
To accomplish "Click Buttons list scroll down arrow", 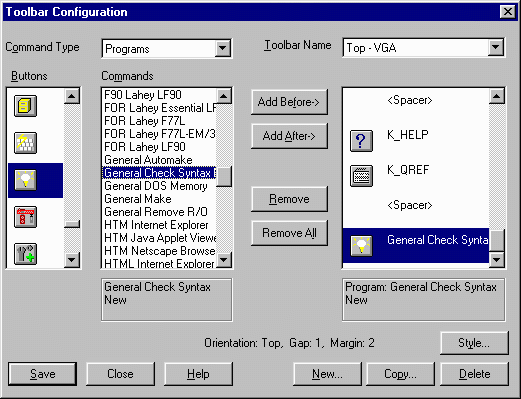I will (x=72, y=260).
